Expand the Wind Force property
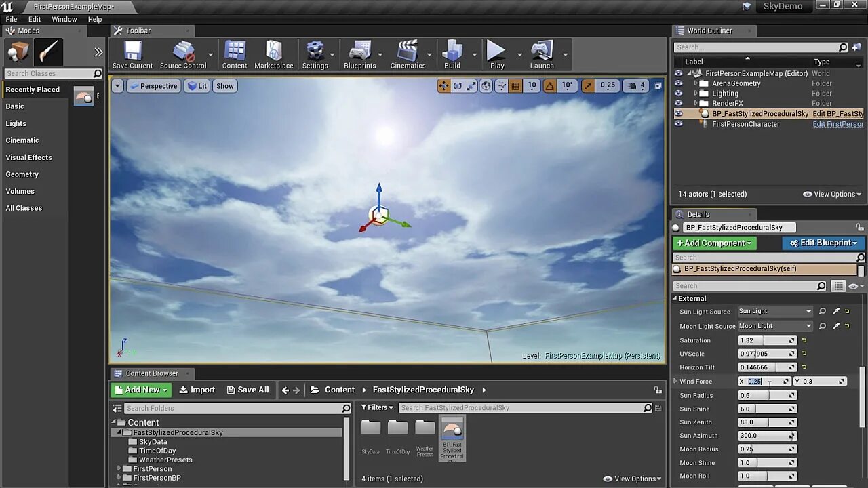Image resolution: width=868 pixels, height=488 pixels. click(675, 382)
